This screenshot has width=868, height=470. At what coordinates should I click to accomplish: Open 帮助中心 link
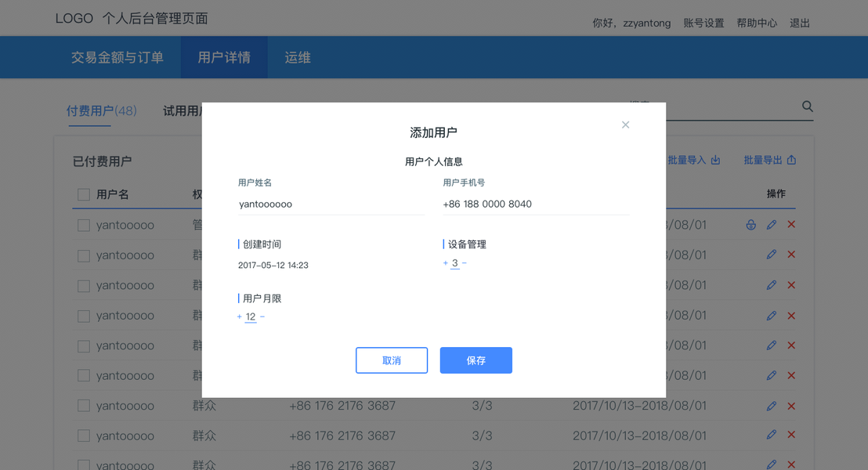pos(757,23)
